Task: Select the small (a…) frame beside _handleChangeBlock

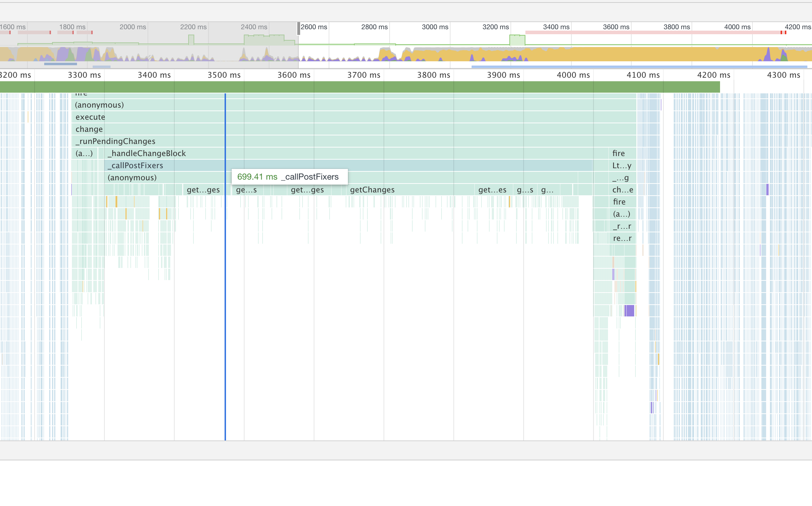Action: (x=84, y=153)
